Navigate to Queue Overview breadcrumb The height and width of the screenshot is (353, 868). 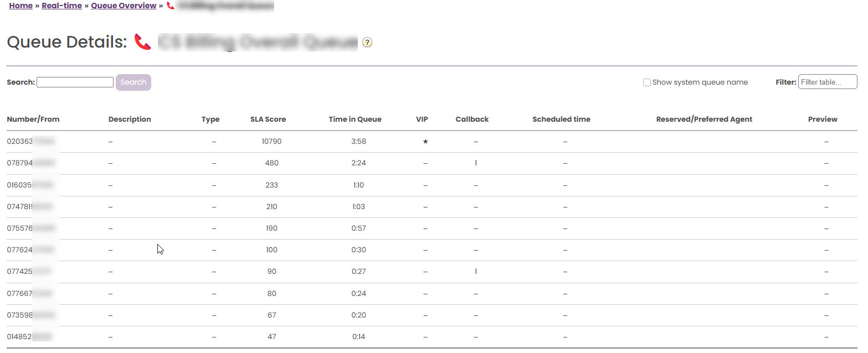124,6
